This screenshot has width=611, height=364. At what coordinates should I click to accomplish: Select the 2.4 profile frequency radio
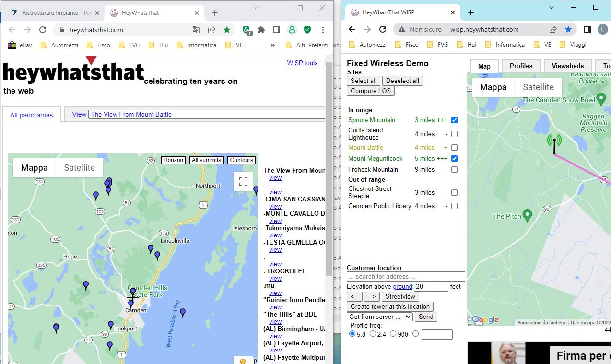(373, 334)
